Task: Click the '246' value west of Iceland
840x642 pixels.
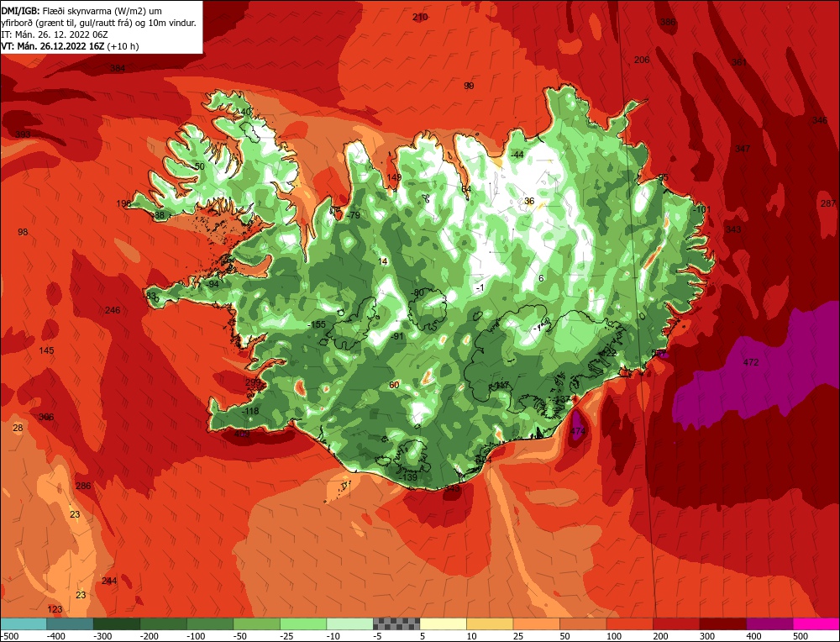Action: [113, 310]
